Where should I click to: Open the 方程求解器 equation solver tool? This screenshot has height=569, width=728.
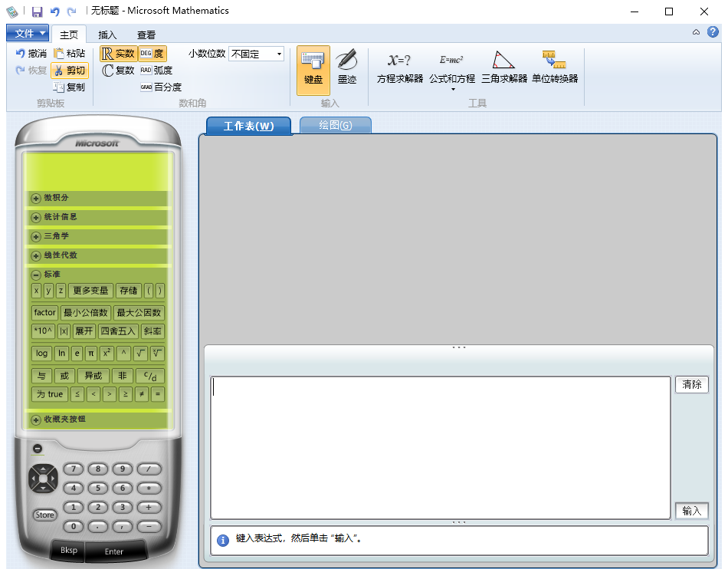pyautogui.click(x=400, y=68)
